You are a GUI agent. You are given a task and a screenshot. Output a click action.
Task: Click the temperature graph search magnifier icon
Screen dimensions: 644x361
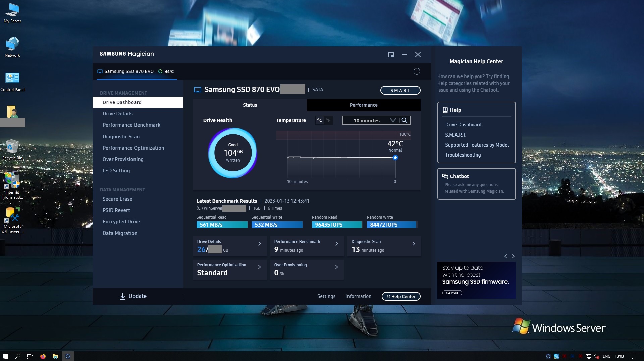coord(405,120)
